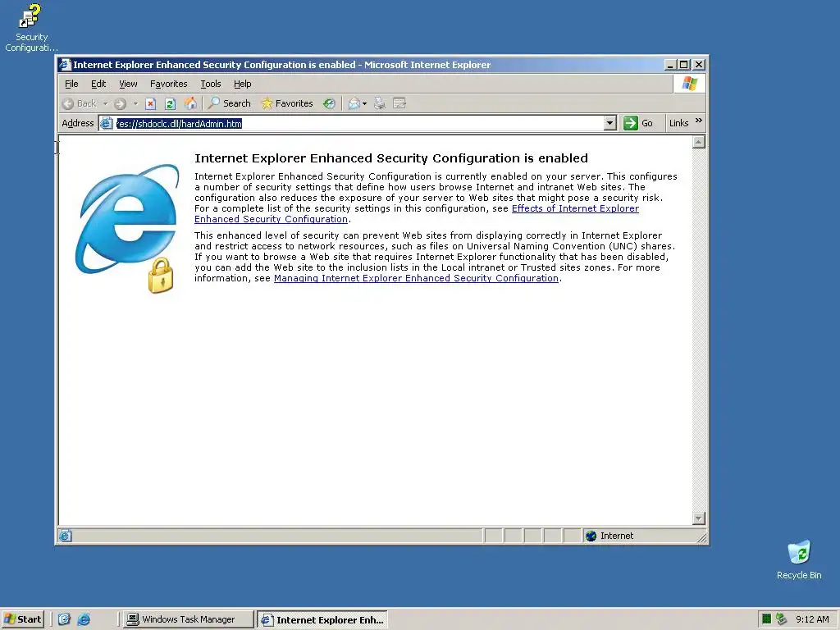
Task: Open the Start menu
Action: point(22,619)
